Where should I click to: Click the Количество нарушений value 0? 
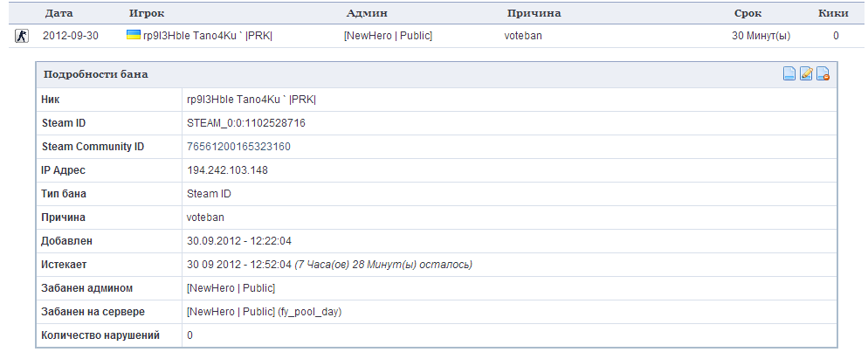pos(189,335)
